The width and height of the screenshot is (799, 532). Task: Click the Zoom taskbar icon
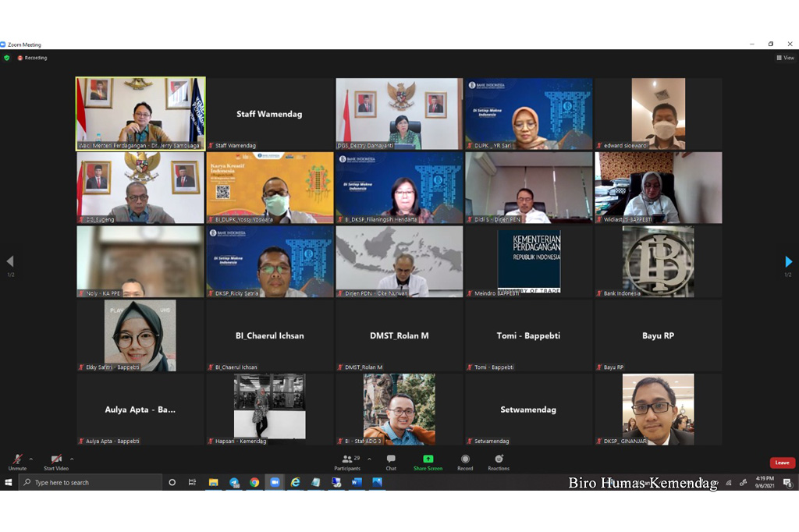click(275, 482)
